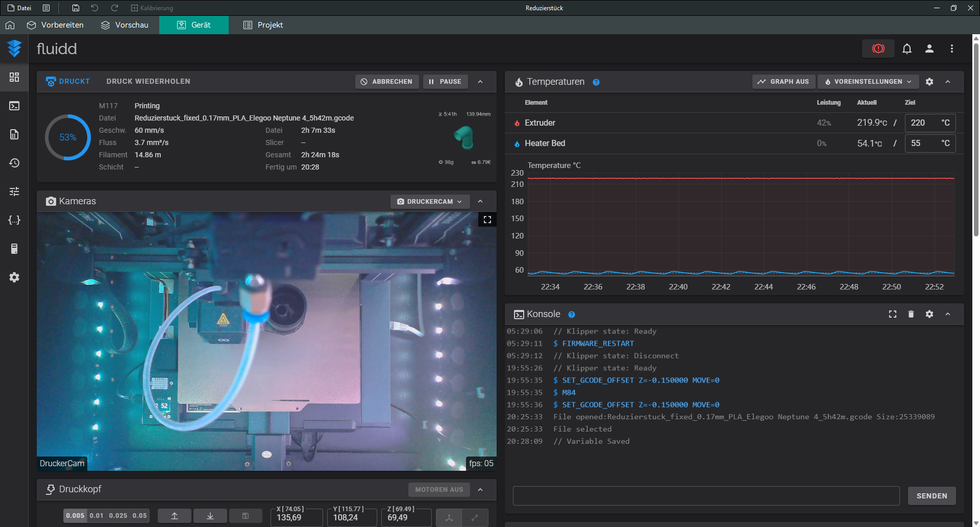
Task: Switch to the Vorschau tab
Action: pyautogui.click(x=125, y=25)
